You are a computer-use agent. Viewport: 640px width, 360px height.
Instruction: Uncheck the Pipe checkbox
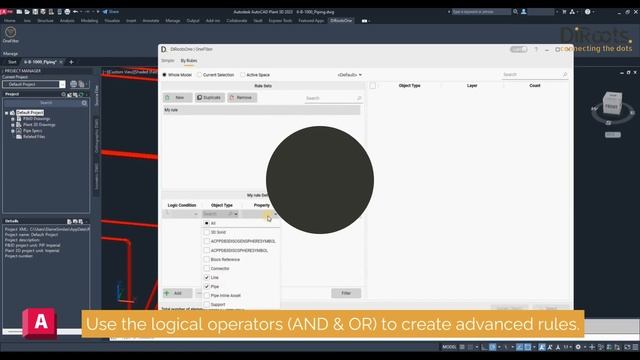click(207, 286)
